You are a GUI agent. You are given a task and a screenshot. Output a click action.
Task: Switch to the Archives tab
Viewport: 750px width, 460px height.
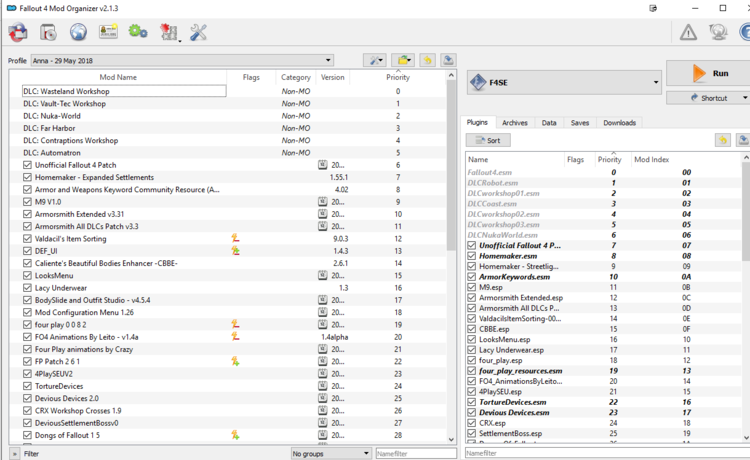click(515, 123)
